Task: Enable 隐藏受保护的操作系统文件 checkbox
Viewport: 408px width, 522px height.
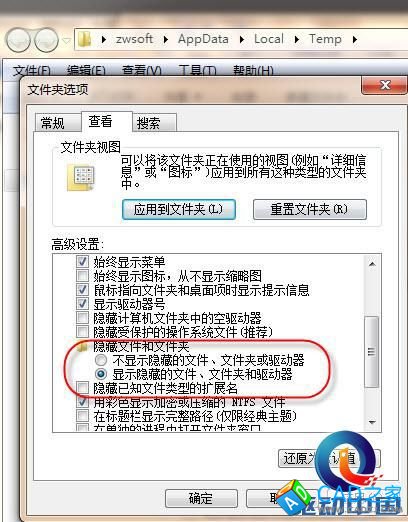Action: 82,332
